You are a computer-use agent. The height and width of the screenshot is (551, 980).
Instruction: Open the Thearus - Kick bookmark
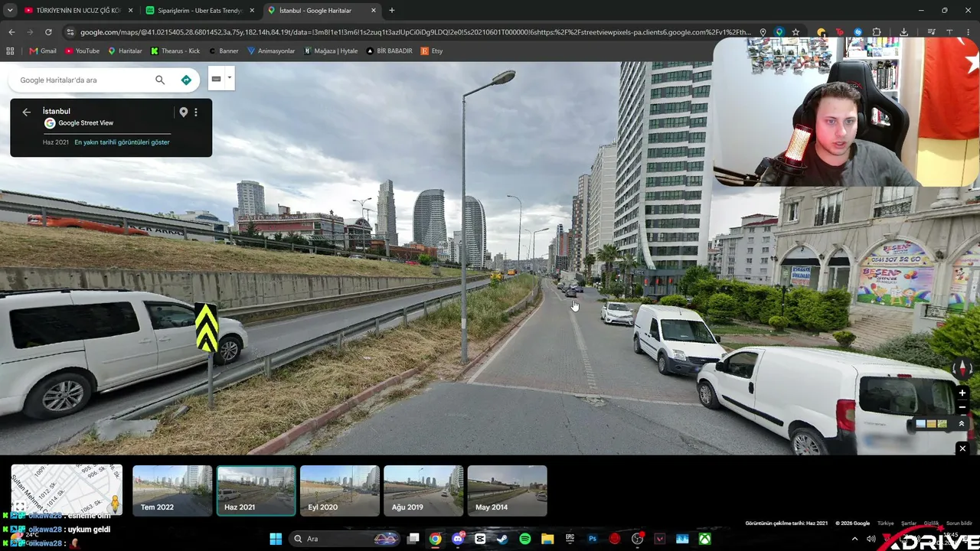pos(175,51)
